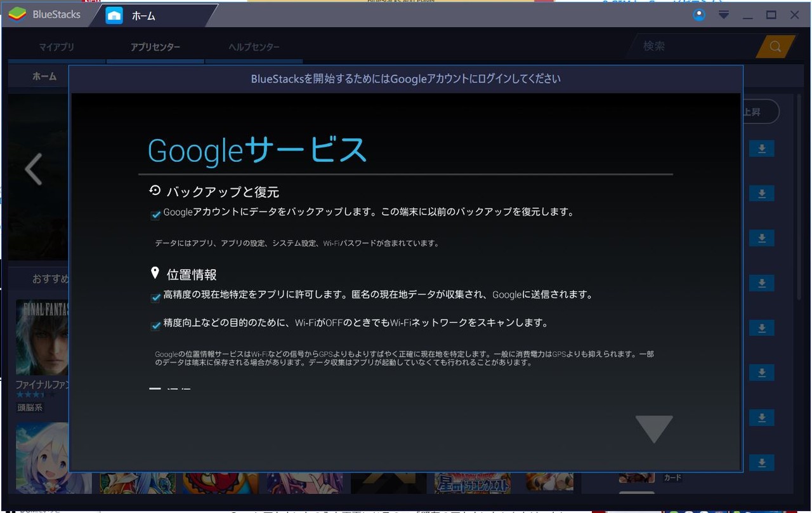Go to previous banner with left chevron

pos(33,170)
